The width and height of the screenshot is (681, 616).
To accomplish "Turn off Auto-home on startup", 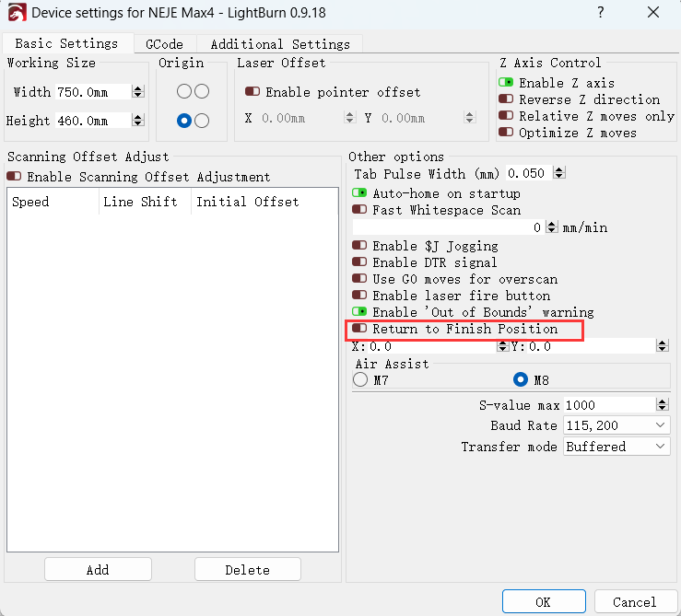I will (359, 193).
